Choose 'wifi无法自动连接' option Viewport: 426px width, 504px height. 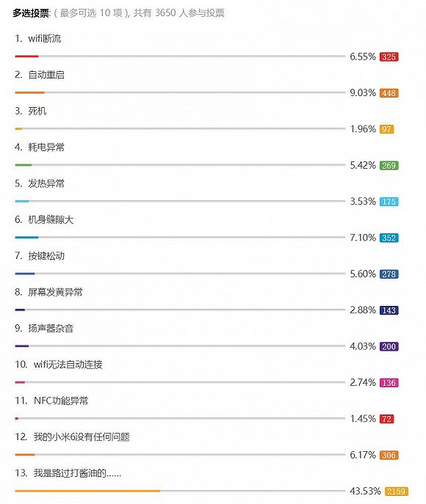point(68,365)
